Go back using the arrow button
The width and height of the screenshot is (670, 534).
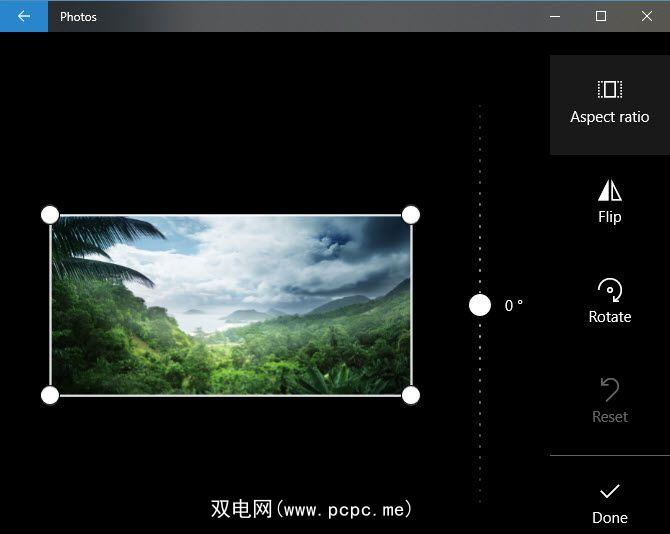(24, 16)
